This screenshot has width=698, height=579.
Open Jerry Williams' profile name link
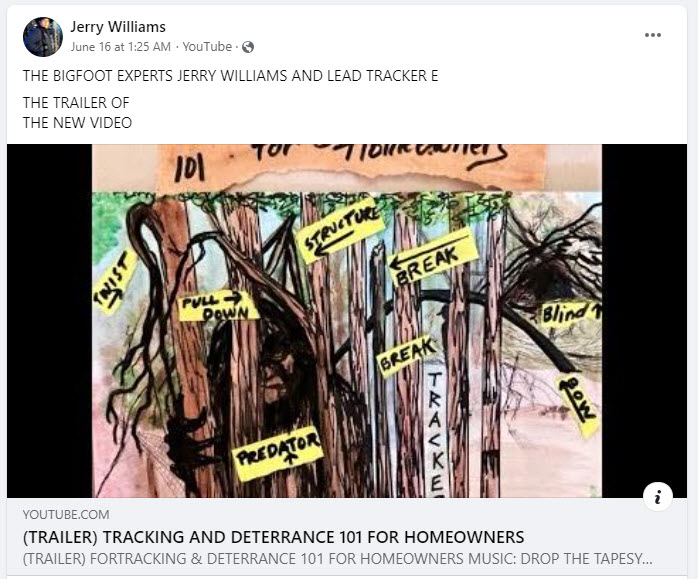(x=118, y=27)
